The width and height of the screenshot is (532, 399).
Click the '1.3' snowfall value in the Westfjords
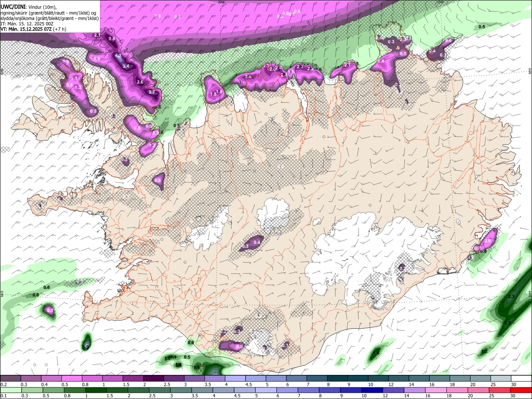pyautogui.click(x=78, y=88)
